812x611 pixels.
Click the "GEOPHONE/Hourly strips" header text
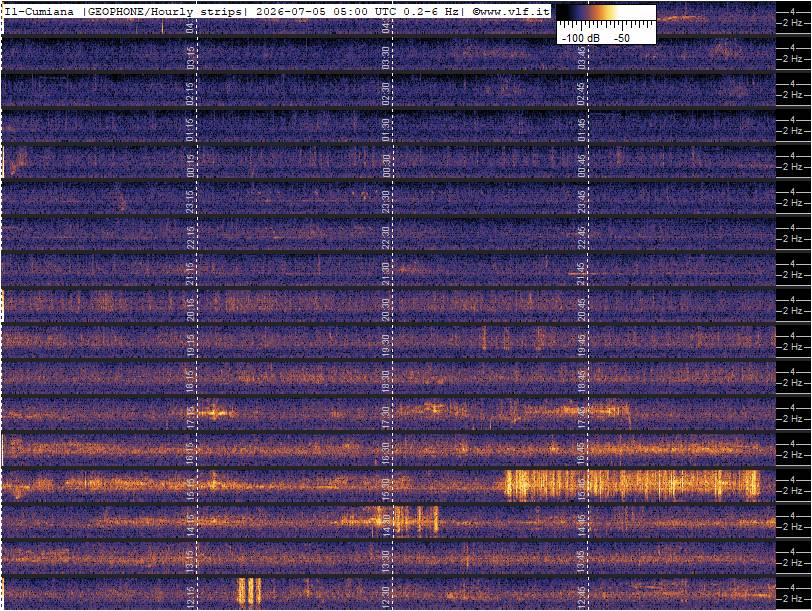(x=165, y=11)
